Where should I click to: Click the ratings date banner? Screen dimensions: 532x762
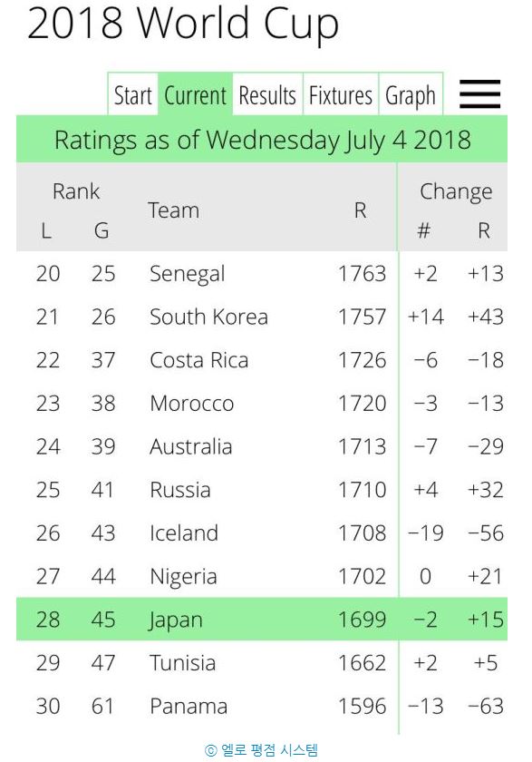[262, 140]
